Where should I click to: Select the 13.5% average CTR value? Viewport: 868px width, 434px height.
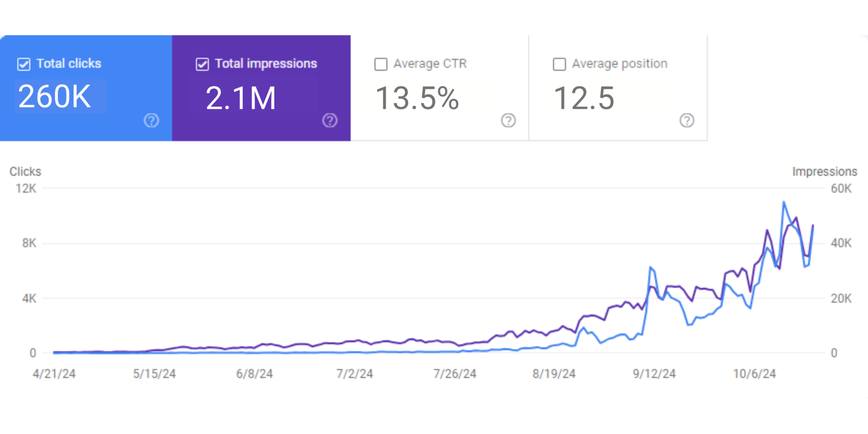[x=417, y=98]
